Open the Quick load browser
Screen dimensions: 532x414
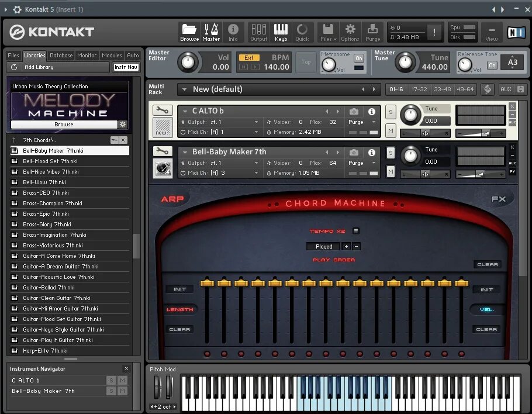coord(302,32)
